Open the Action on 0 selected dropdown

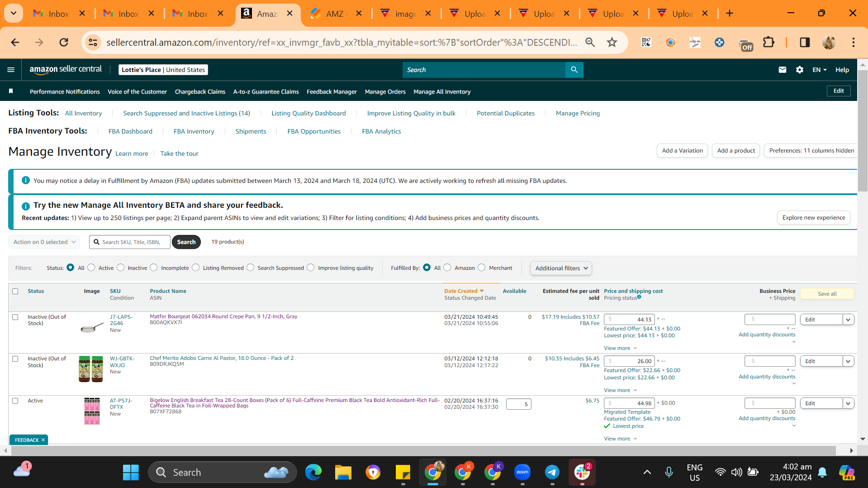coord(44,242)
